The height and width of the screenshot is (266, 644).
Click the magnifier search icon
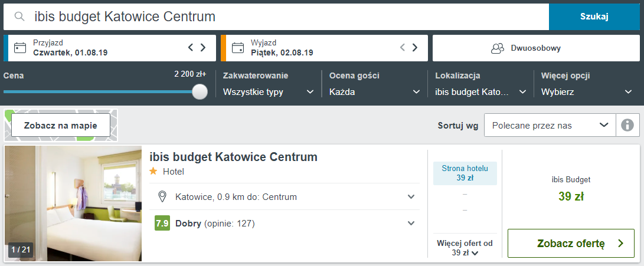pos(19,17)
